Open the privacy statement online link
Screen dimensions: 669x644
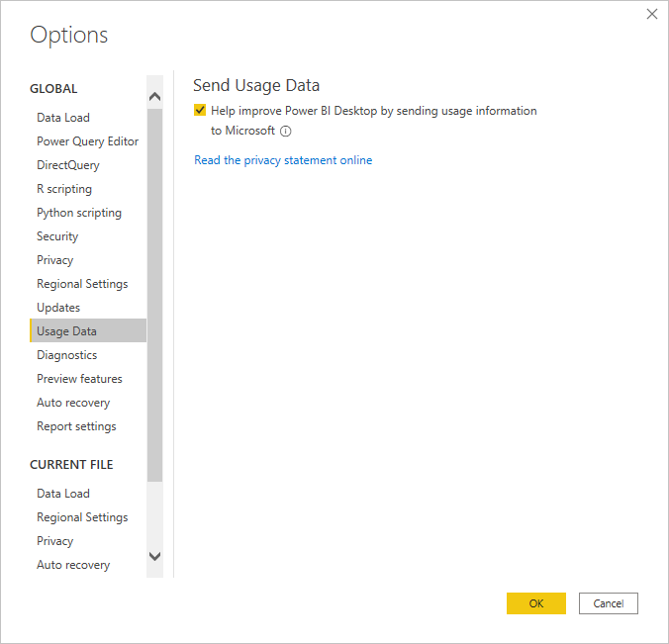point(283,160)
